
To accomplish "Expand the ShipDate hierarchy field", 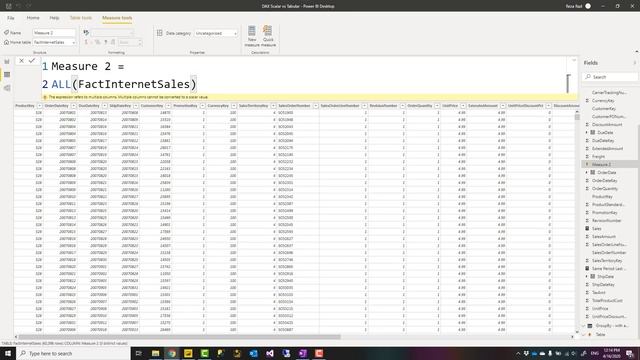I will (587, 277).
